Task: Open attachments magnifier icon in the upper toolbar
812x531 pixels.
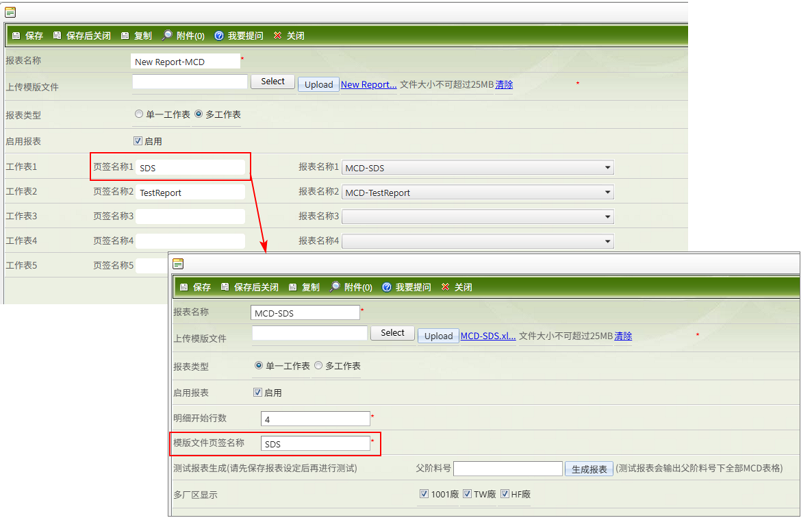Action: click(167, 36)
